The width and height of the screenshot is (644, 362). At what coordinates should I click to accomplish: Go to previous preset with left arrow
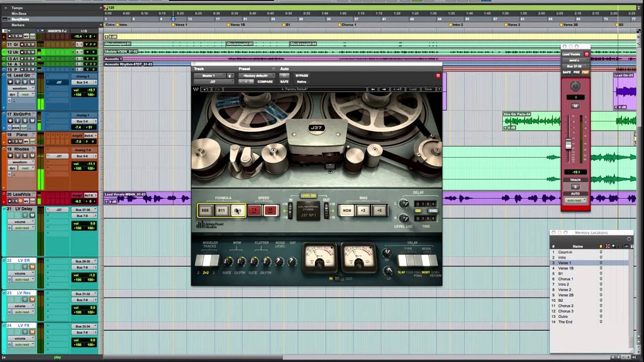coord(373,89)
